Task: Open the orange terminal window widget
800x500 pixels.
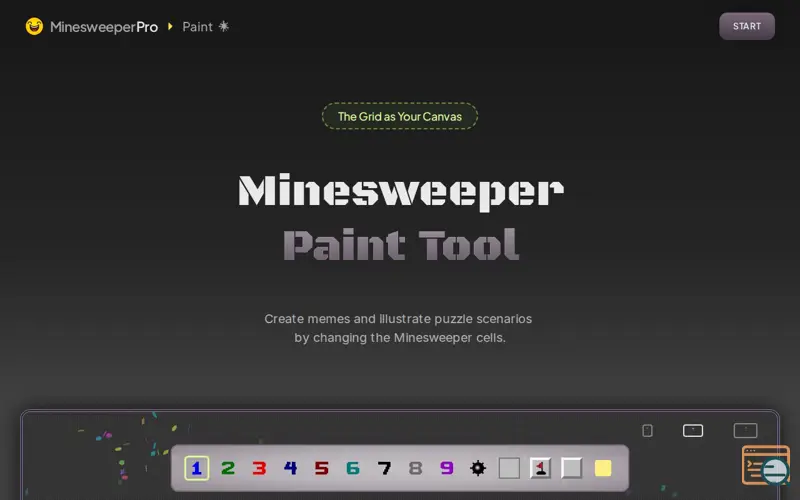Action: pyautogui.click(x=765, y=465)
